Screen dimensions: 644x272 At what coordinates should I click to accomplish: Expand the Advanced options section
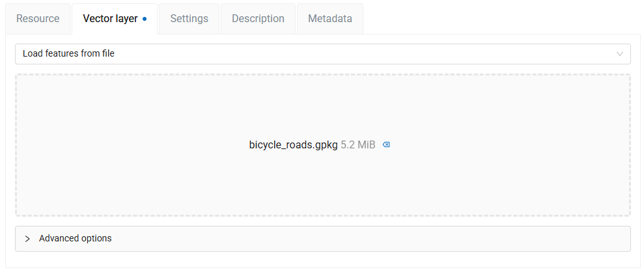pos(76,239)
